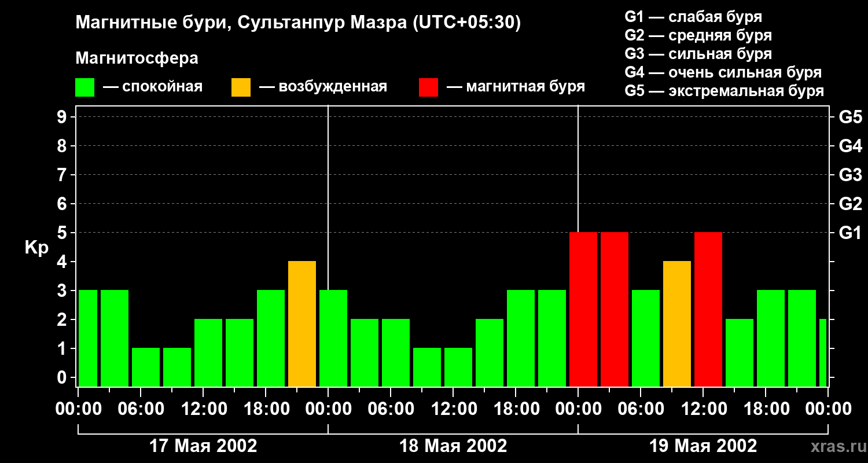The width and height of the screenshot is (868, 463).
Task: Click the red bar at 12:00 on 19 Мая
Action: pyautogui.click(x=708, y=310)
